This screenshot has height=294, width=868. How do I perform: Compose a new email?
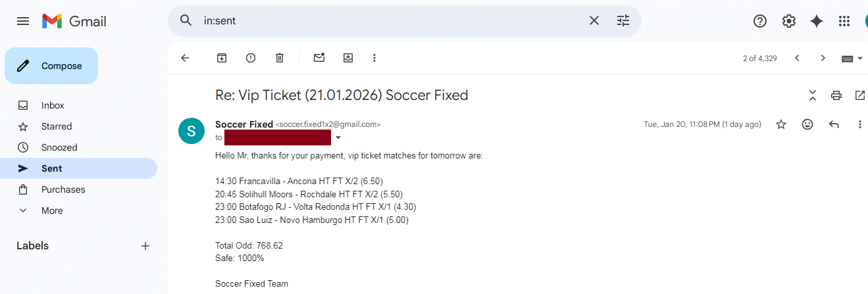pos(51,66)
